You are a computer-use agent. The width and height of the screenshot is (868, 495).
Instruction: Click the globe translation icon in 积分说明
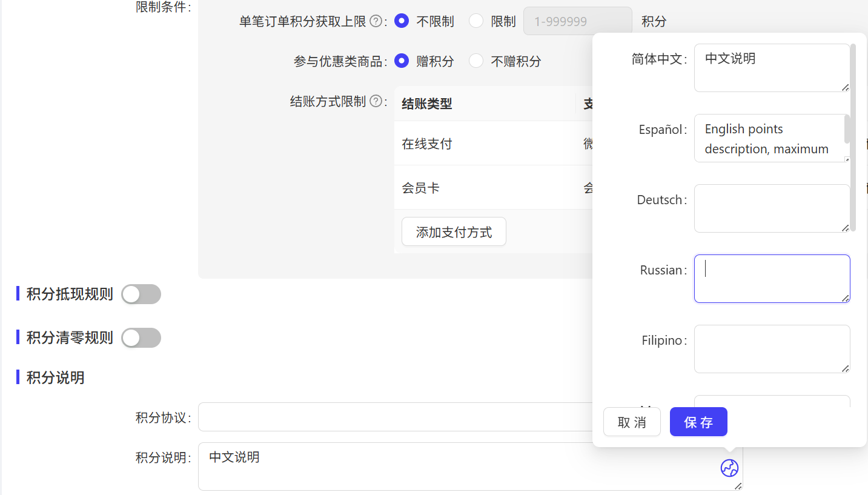pyautogui.click(x=729, y=468)
